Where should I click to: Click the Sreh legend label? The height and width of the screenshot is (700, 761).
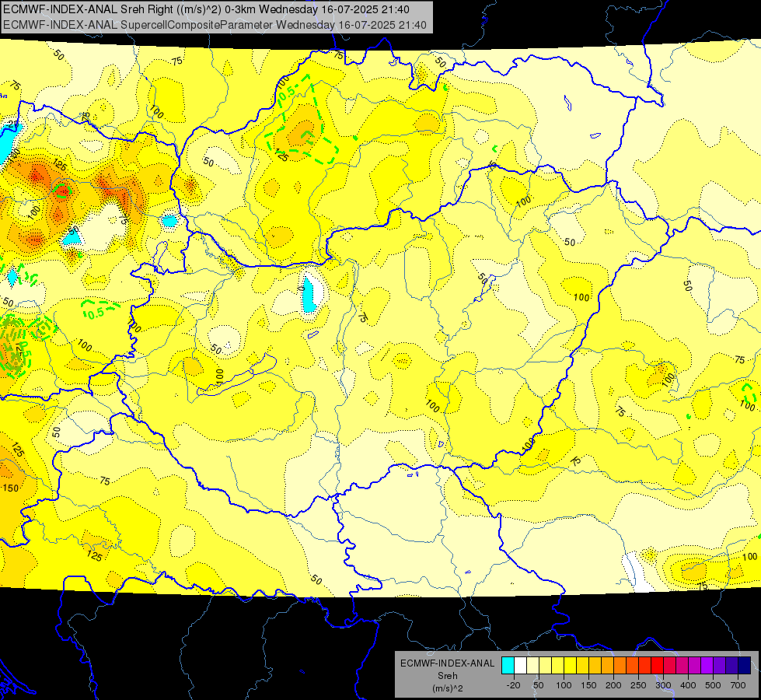tap(448, 676)
